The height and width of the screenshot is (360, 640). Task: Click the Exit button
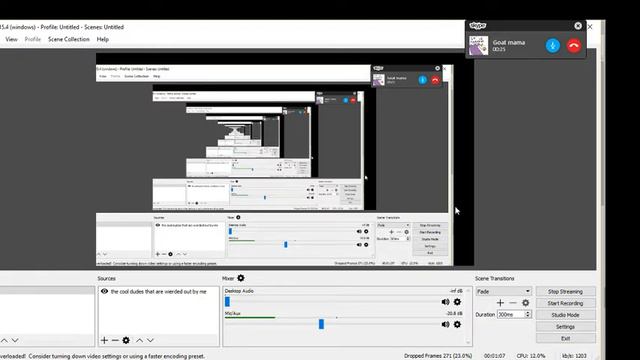pos(565,338)
